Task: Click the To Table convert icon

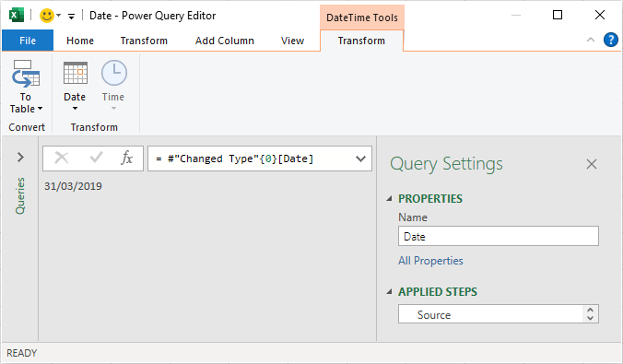Action: click(26, 74)
